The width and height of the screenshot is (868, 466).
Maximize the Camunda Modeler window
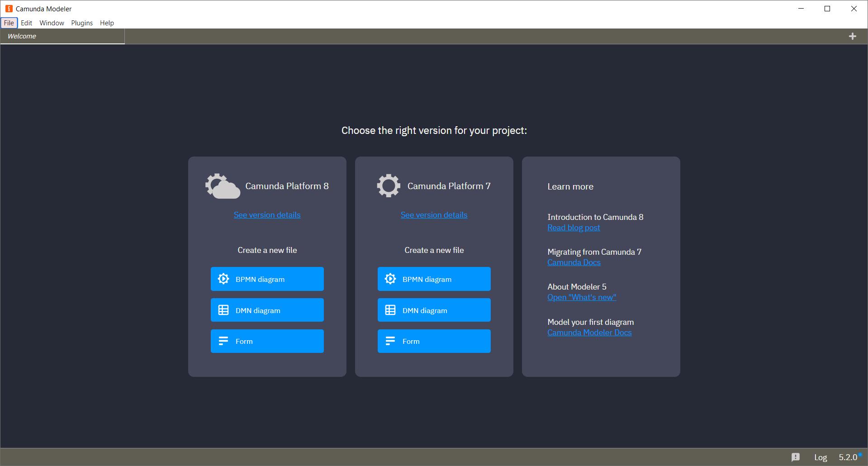pyautogui.click(x=827, y=9)
